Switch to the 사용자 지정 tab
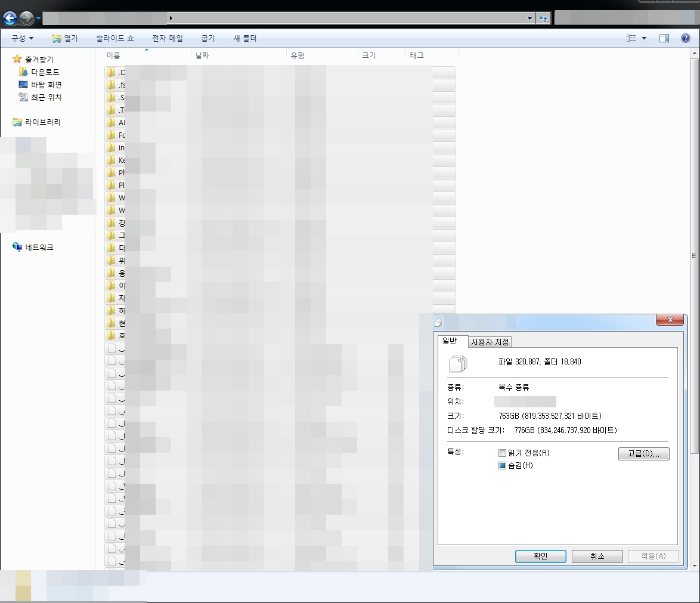The width and height of the screenshot is (700, 603). point(490,342)
